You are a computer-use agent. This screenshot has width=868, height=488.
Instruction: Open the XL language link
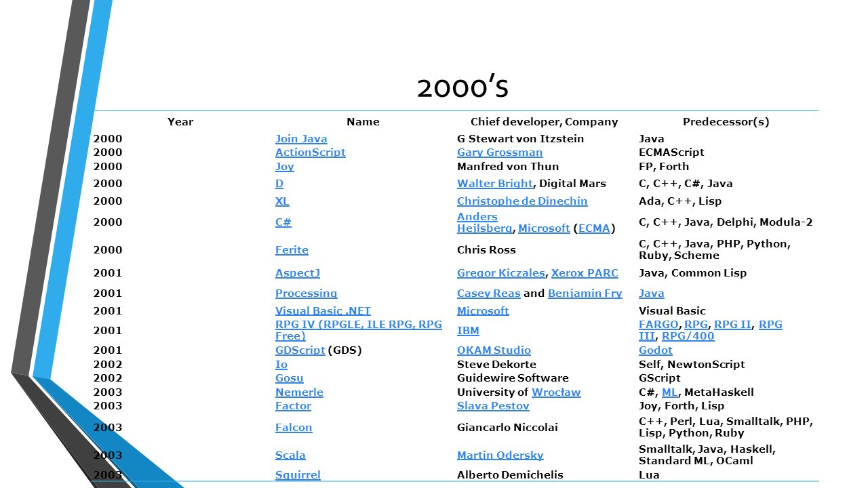point(282,201)
